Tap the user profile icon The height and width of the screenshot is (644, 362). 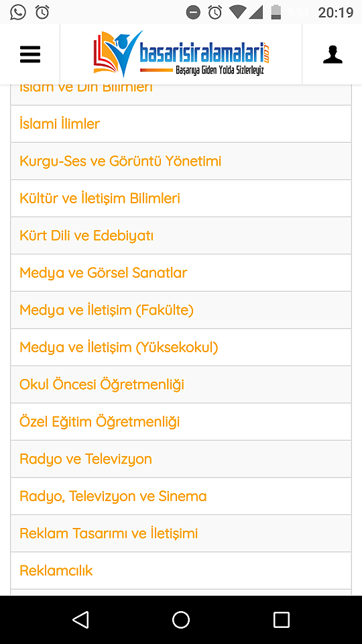(x=333, y=54)
